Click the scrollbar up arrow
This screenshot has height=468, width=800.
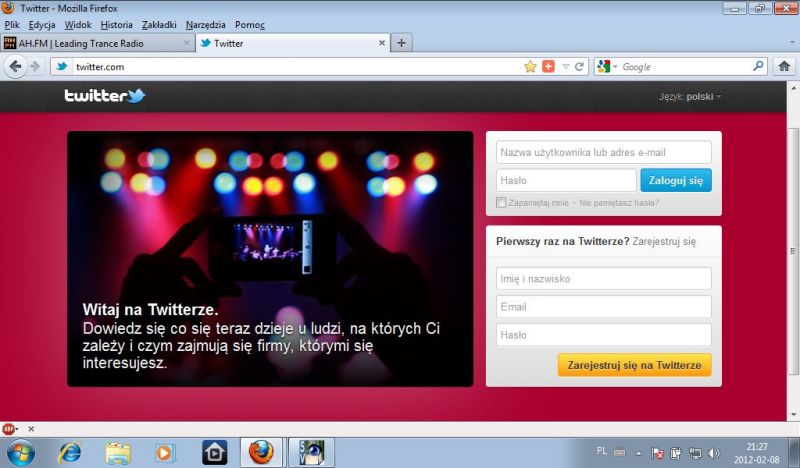793,88
